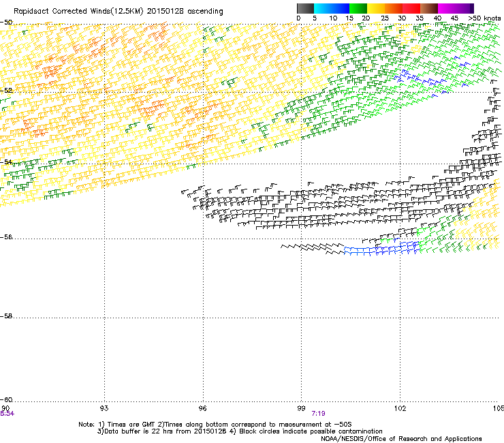The height and width of the screenshot is (443, 504).
Task: Click the purple '6:54' pass time label
Action: coord(7,414)
